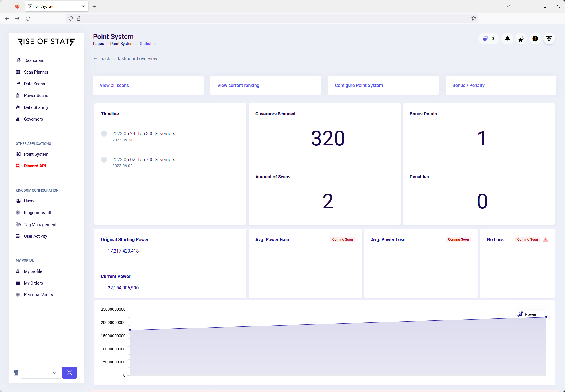Select Kingdom Vault in sidebar menu

38,213
